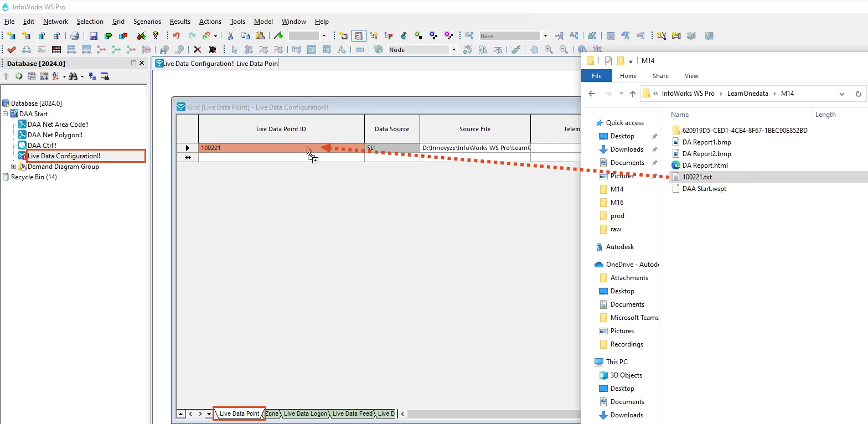The width and height of the screenshot is (868, 424).
Task: Open the Node object type dropdown
Action: click(x=454, y=50)
